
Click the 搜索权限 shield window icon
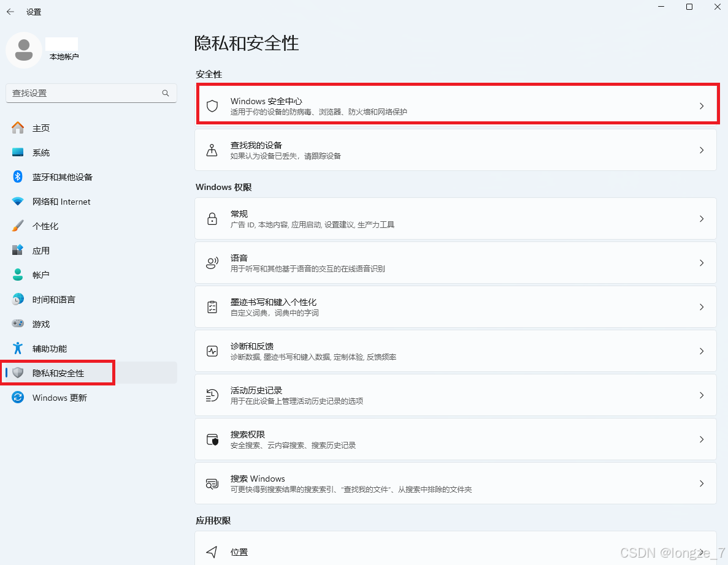tap(212, 439)
